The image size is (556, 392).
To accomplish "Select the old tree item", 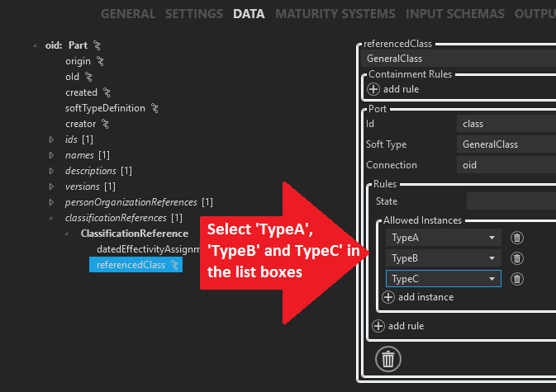I will pos(73,77).
